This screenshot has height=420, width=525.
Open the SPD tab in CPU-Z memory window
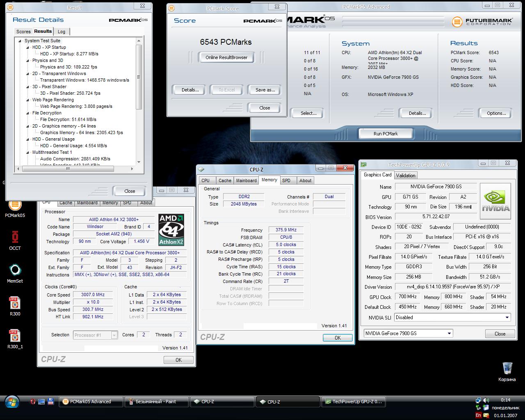[286, 180]
